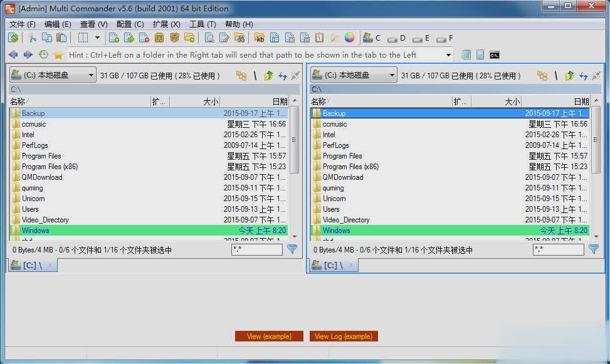Open the dropdown arrow beside the selection icon
Image resolution: width=610 pixels, height=364 pixels.
[97, 38]
